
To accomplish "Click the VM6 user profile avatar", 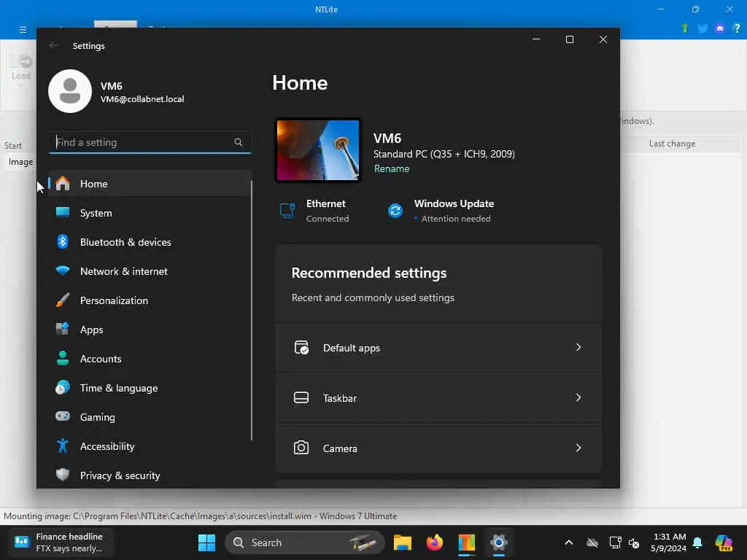I will click(x=70, y=91).
